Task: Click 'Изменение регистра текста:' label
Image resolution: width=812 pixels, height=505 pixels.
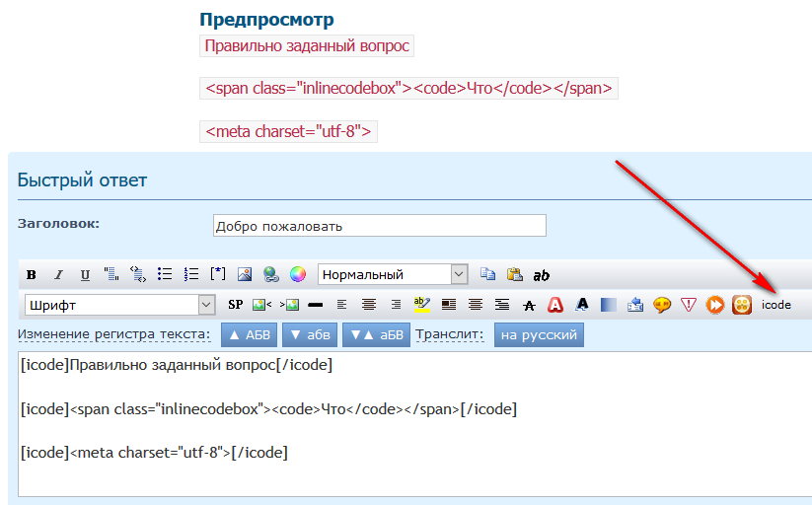Action: coord(113,334)
